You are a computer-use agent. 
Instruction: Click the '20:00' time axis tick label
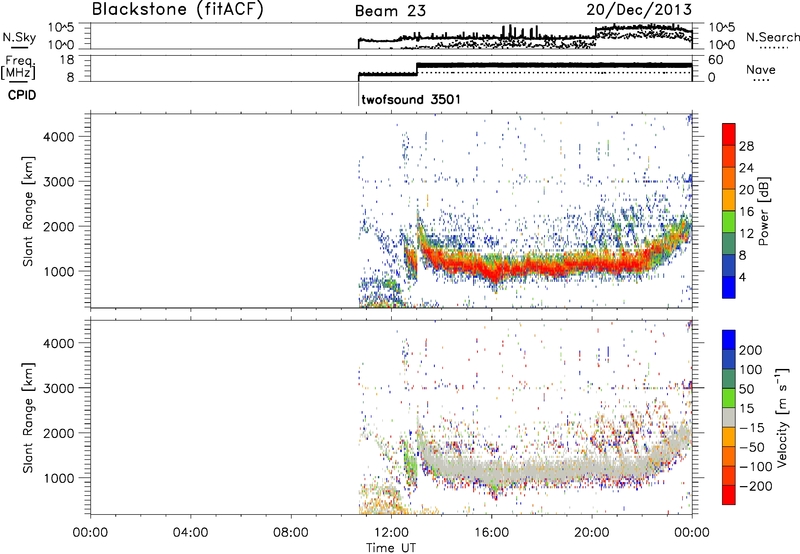pos(592,533)
